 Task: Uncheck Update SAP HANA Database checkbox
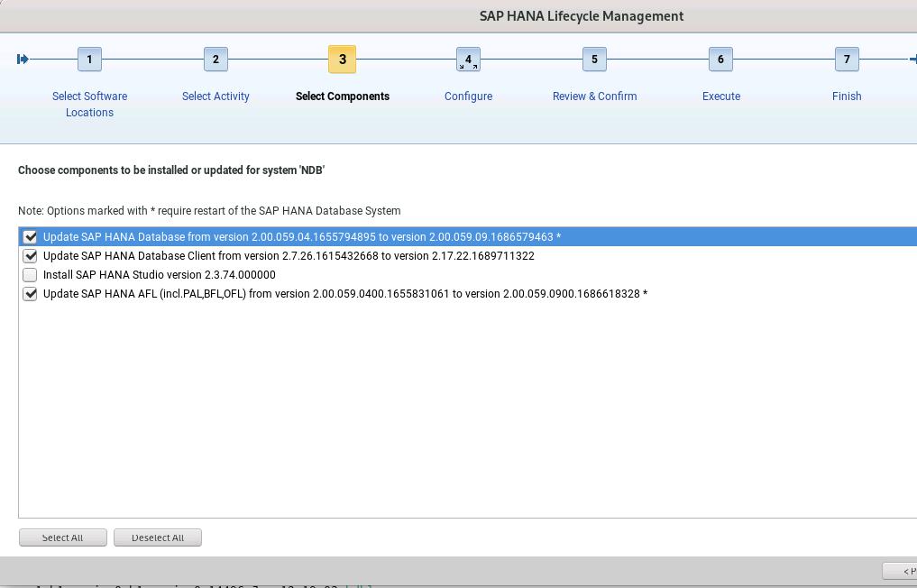pyautogui.click(x=31, y=237)
